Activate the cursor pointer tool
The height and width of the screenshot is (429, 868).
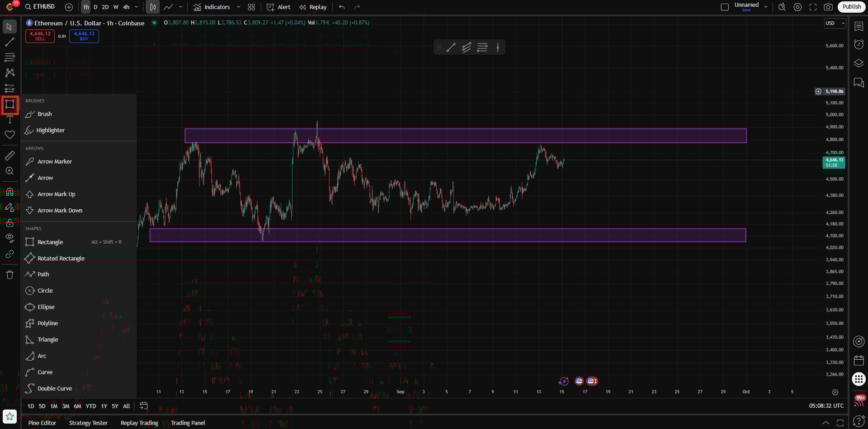click(10, 27)
